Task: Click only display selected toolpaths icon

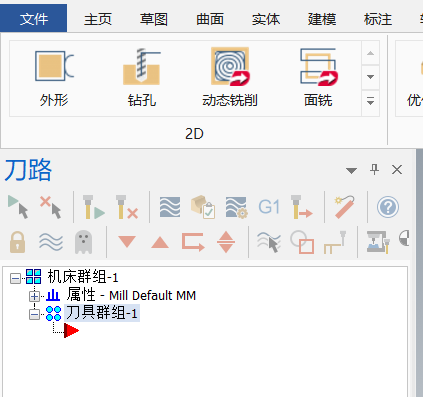Action: point(269,241)
